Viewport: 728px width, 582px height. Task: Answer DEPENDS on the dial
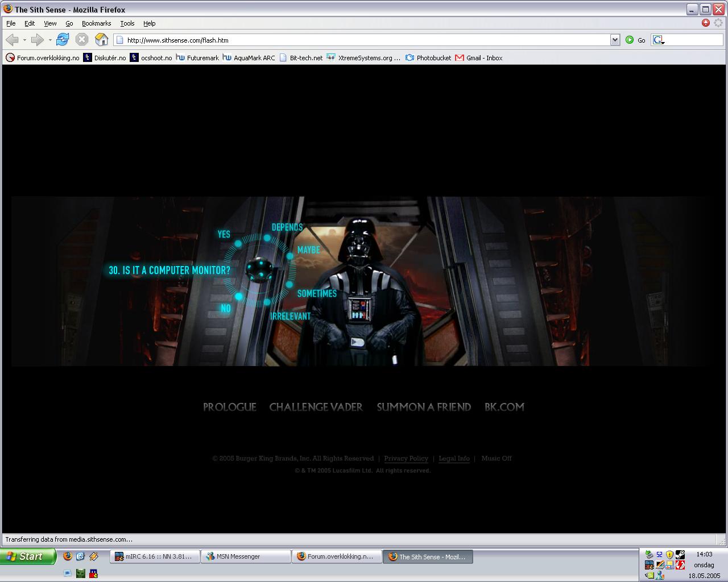point(287,227)
